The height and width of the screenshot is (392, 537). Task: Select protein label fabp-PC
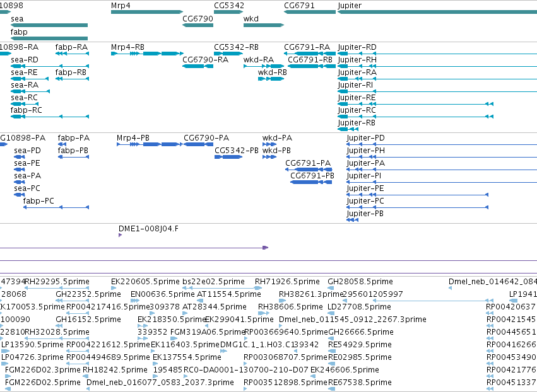click(38, 201)
